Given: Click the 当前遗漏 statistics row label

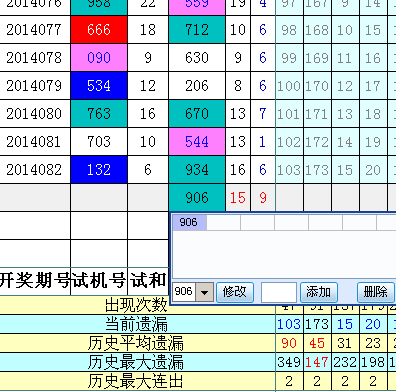Looking at the screenshot, I should click(x=136, y=324).
